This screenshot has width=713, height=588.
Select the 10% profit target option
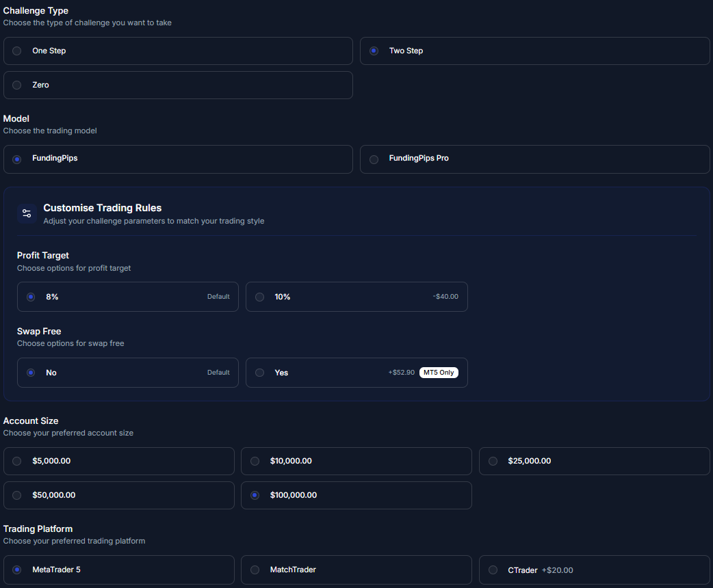point(259,297)
